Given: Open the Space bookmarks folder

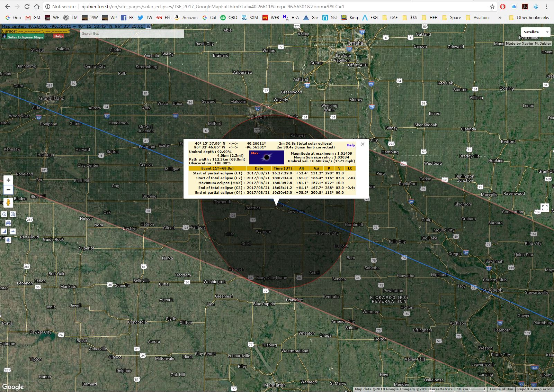Looking at the screenshot, I should [x=452, y=18].
